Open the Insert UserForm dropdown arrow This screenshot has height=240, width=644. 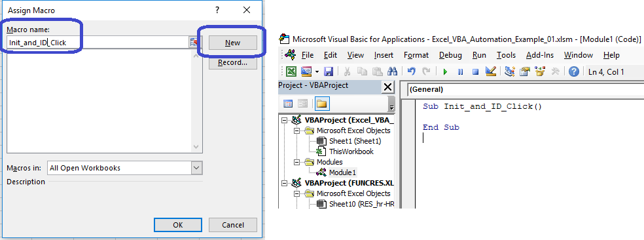[x=317, y=72]
